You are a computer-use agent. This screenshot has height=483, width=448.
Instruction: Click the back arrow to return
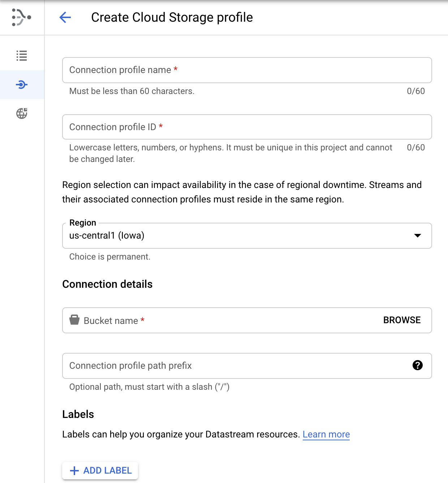65,17
